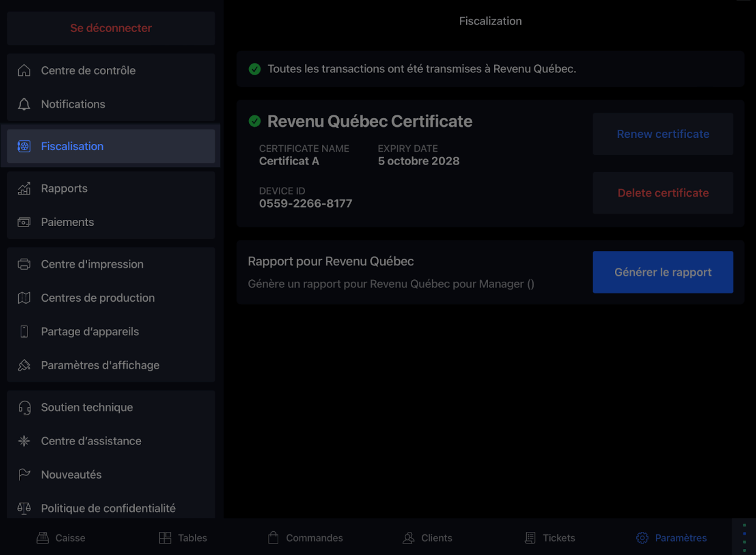Click Se déconnecter button
756x555 pixels.
pos(111,28)
